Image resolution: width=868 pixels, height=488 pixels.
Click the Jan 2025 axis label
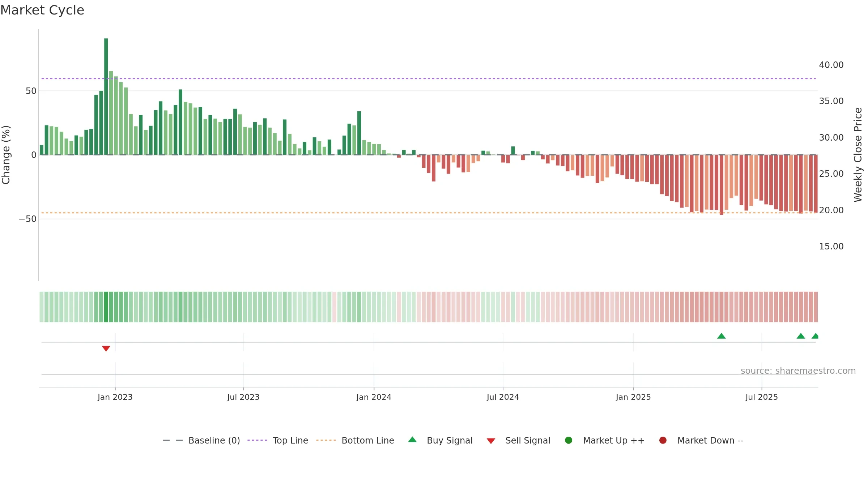tap(633, 397)
